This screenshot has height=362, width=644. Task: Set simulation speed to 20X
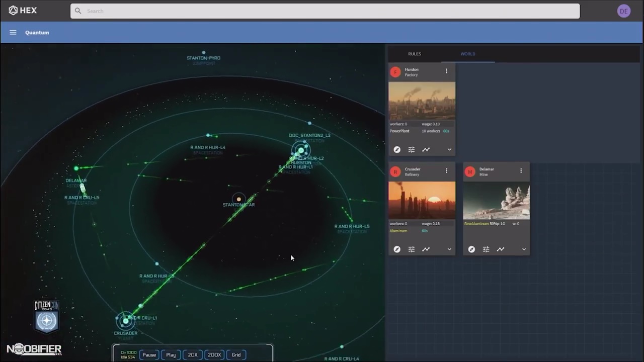(x=193, y=354)
